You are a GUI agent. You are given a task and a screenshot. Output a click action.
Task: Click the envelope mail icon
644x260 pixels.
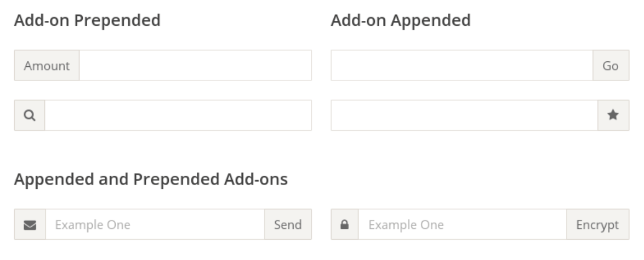coord(30,224)
